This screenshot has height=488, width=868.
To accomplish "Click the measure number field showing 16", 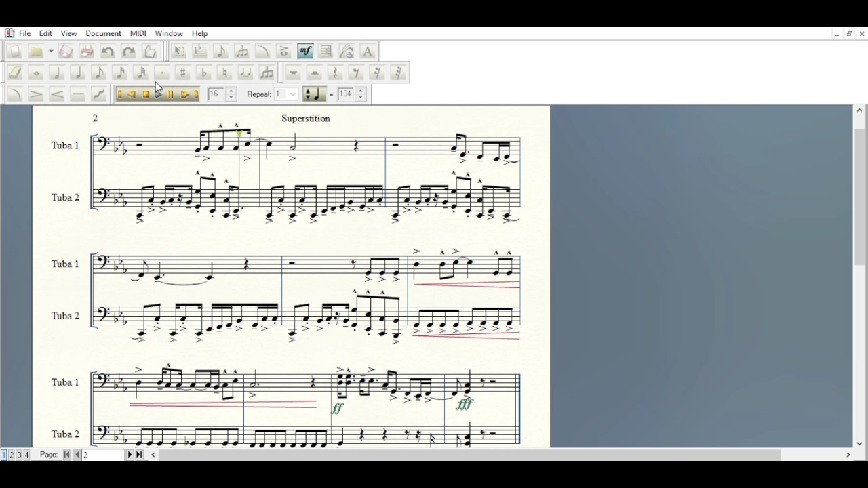I will pyautogui.click(x=216, y=94).
